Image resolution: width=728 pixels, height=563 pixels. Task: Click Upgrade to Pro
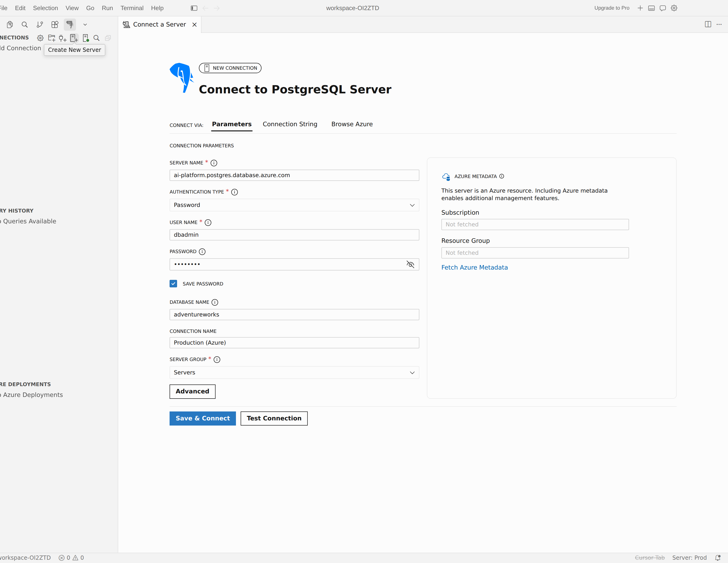tap(612, 8)
